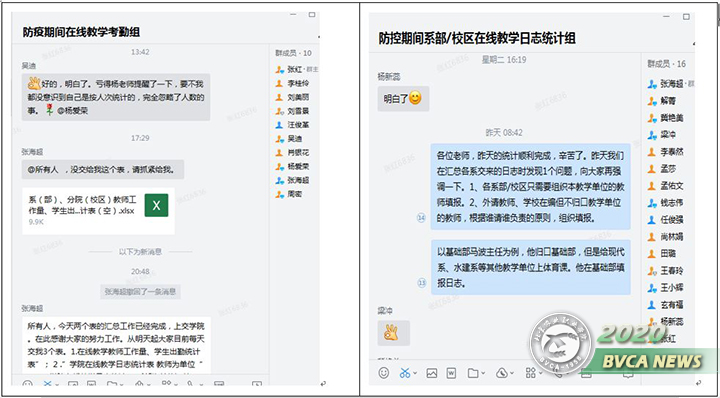Open the xlsx file attachment message card

point(98,211)
